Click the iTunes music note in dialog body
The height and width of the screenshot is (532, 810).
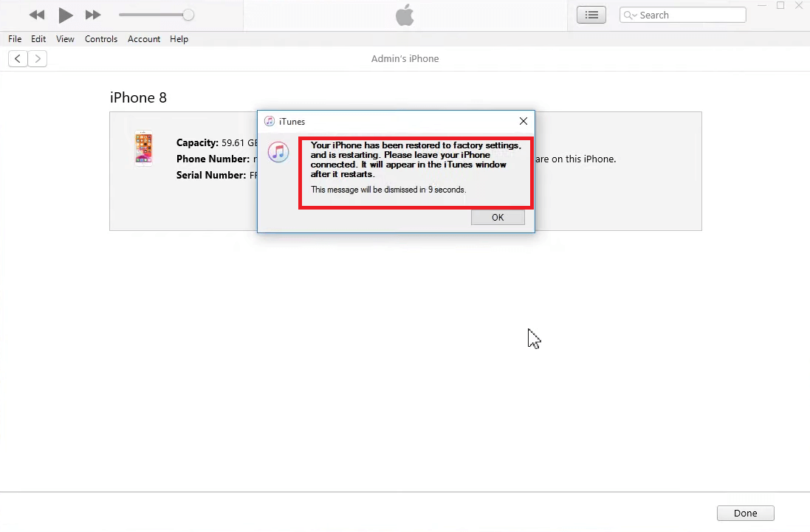tap(278, 152)
